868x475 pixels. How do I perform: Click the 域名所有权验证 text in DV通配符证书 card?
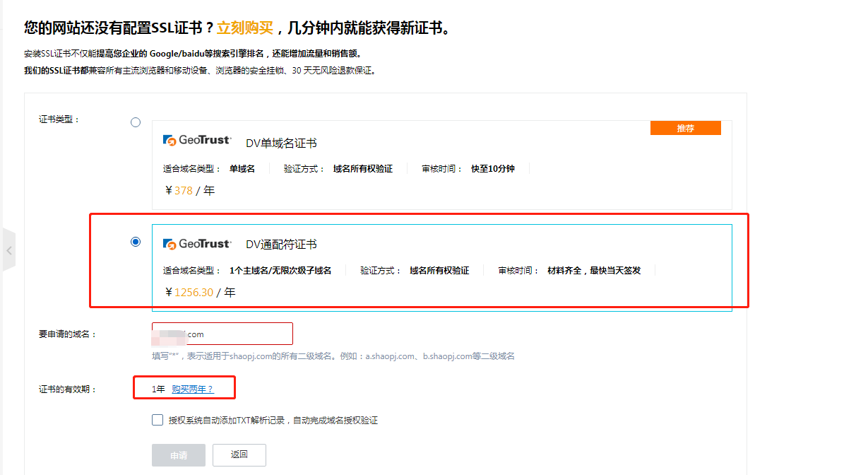click(439, 270)
